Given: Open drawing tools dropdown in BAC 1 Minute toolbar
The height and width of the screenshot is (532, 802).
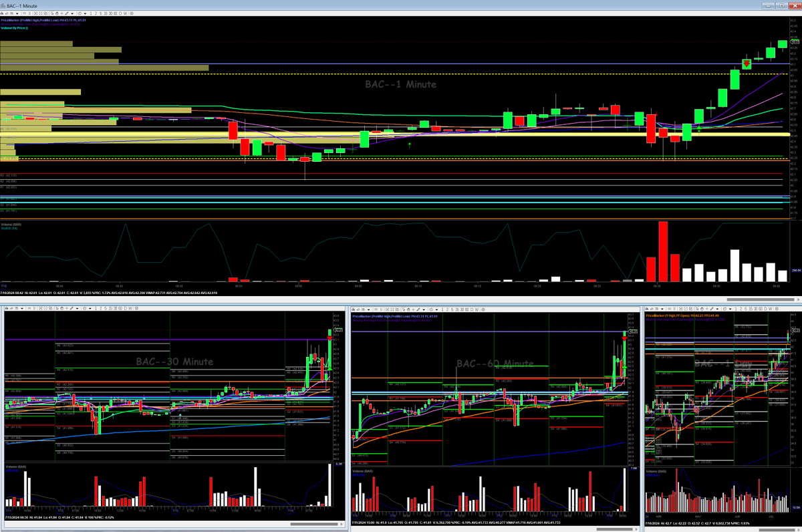Looking at the screenshot, I should coord(72,13).
